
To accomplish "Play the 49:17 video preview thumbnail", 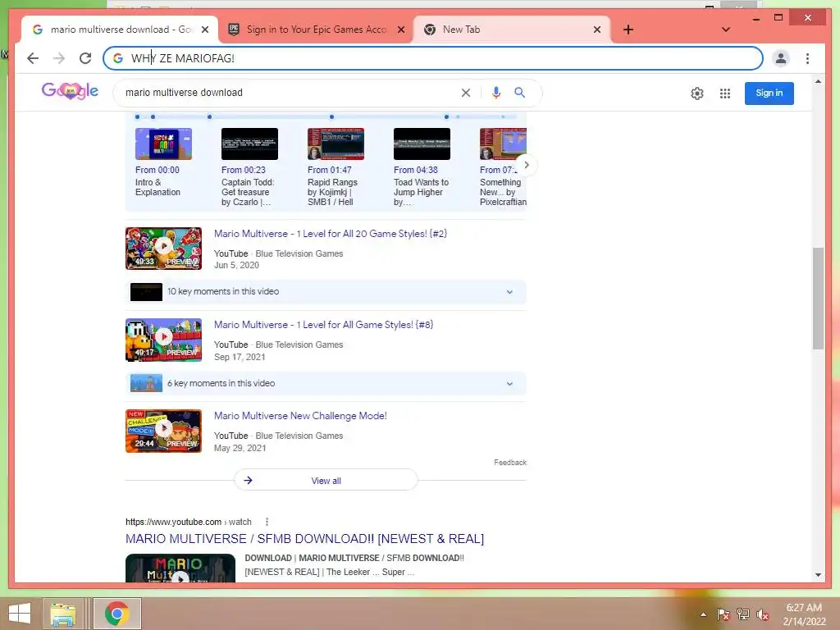I will (x=163, y=340).
